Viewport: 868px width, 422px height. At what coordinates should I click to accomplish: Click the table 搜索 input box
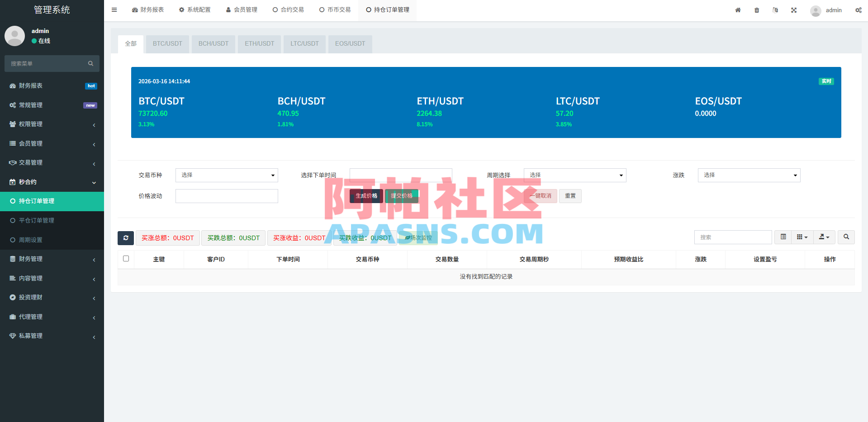click(x=733, y=237)
